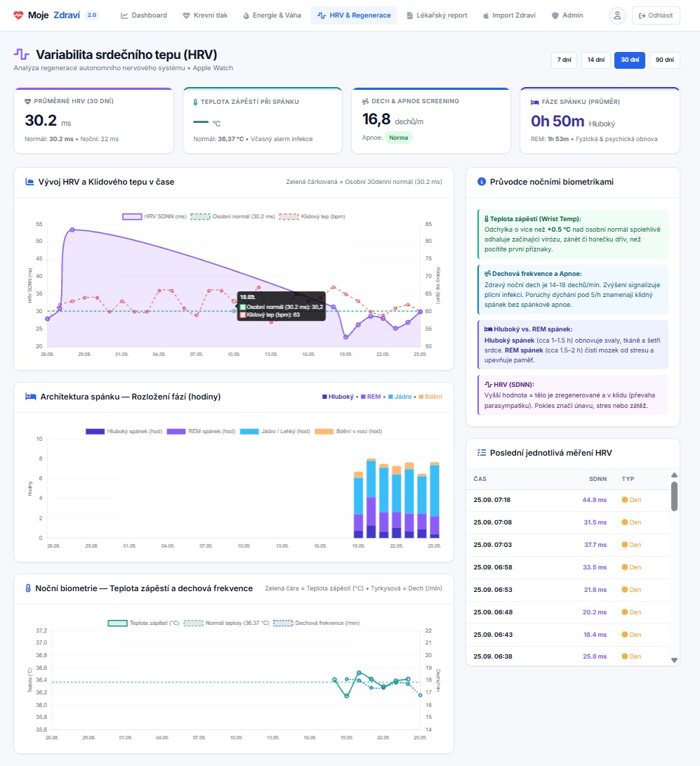This screenshot has width=700, height=766.
Task: Click the waveform icon in the HRV (SDNN) tip
Action: point(488,385)
